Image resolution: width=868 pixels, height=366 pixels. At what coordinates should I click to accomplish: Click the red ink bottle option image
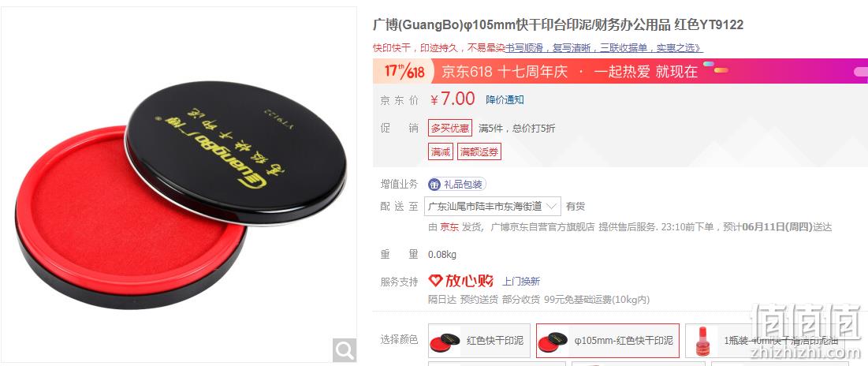tap(703, 341)
